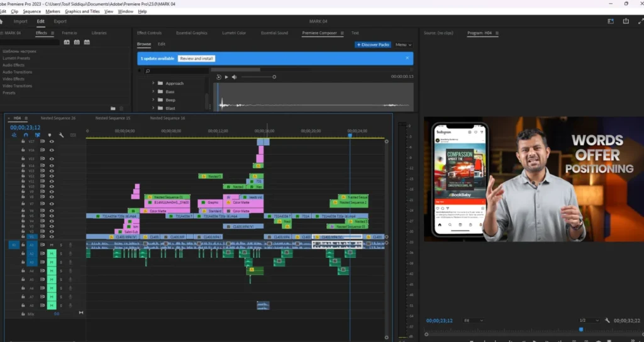Open the Sequence menu

[x=31, y=11]
